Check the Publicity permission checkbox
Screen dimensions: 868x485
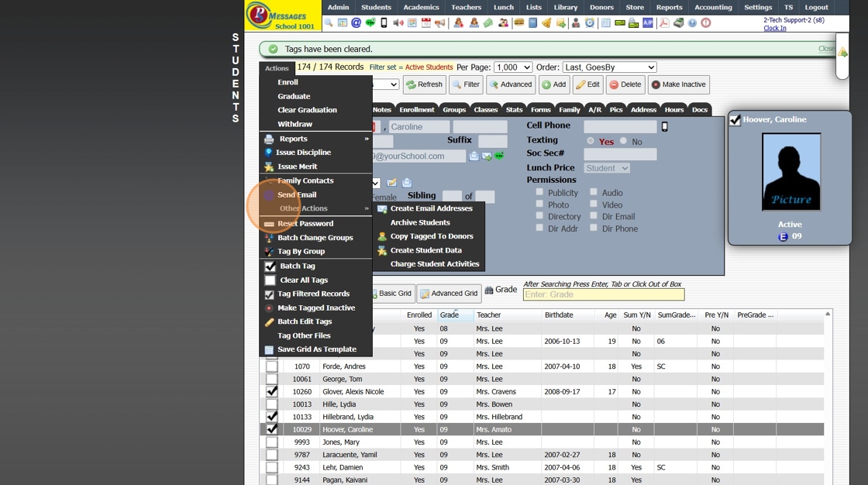pos(540,193)
